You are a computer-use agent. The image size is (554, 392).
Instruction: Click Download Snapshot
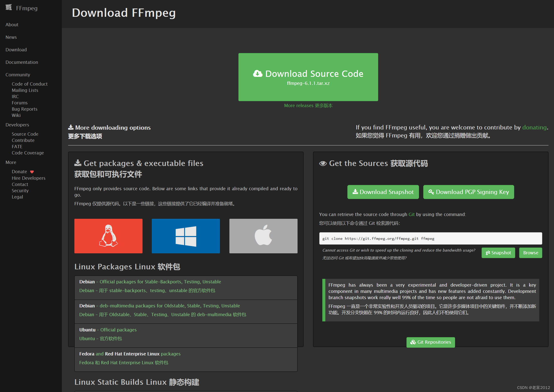coord(383,192)
